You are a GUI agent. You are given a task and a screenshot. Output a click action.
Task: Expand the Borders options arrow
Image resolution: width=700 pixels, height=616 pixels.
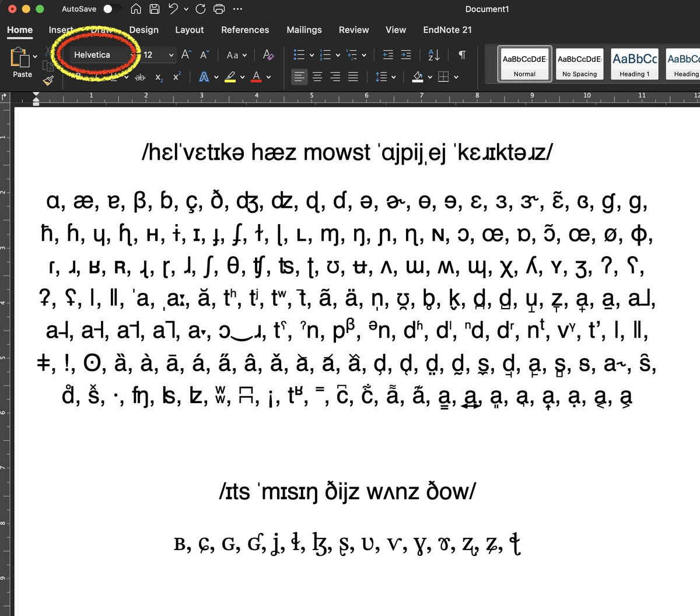coord(456,77)
